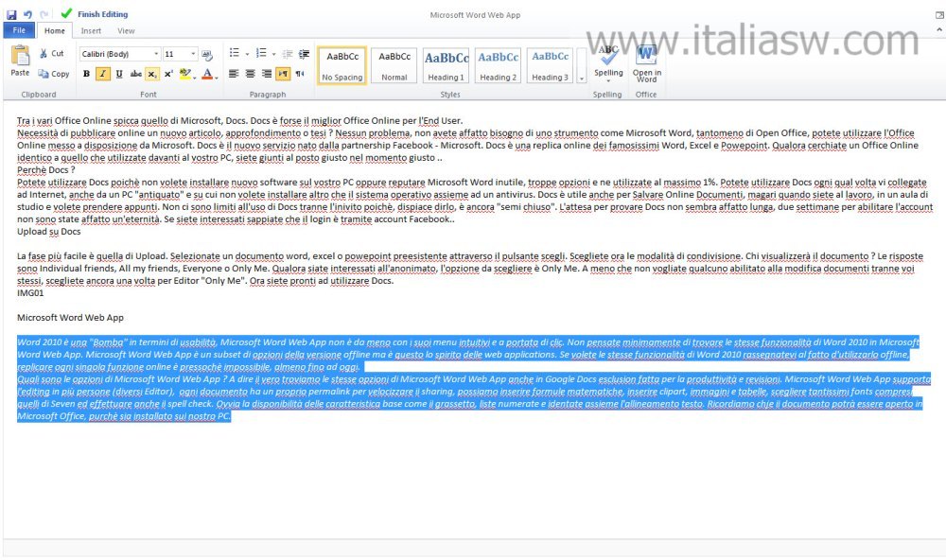Switch to the Insert tab
Image resolution: width=946 pixels, height=560 pixels.
click(x=91, y=31)
